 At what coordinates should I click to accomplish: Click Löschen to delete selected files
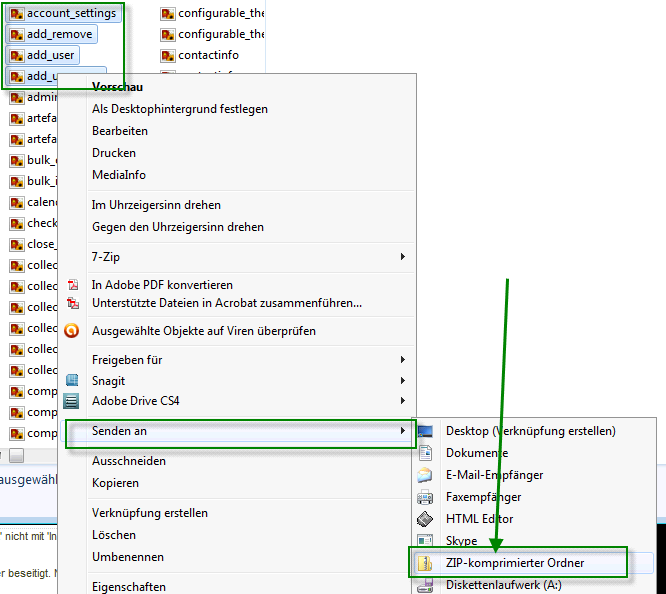[114, 535]
